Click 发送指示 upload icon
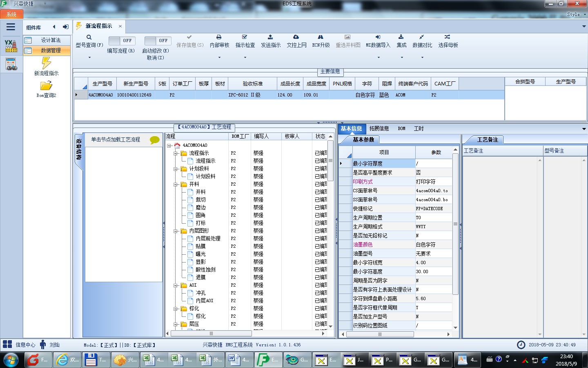Screen dimensions: 588x368 (270, 37)
